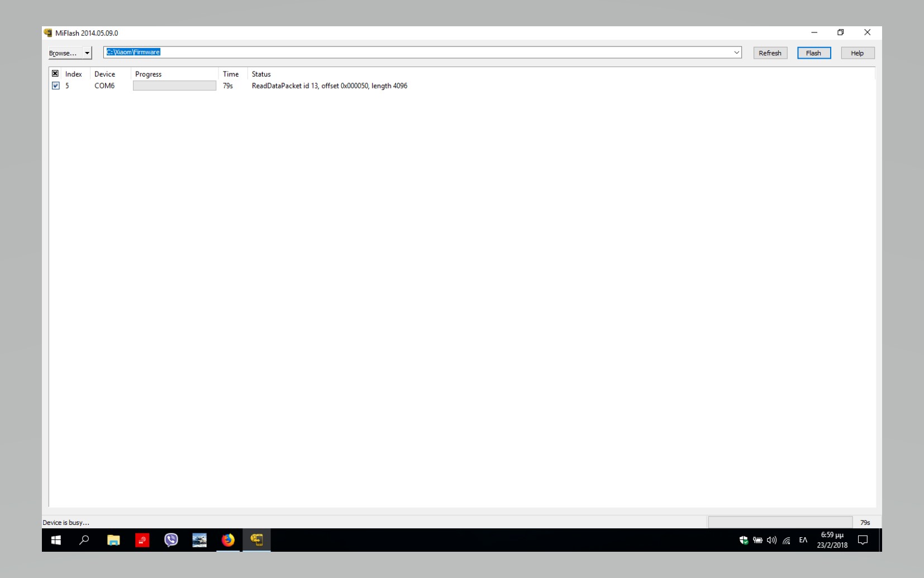Image resolution: width=924 pixels, height=578 pixels.
Task: Click the Time column header
Action: click(x=232, y=74)
